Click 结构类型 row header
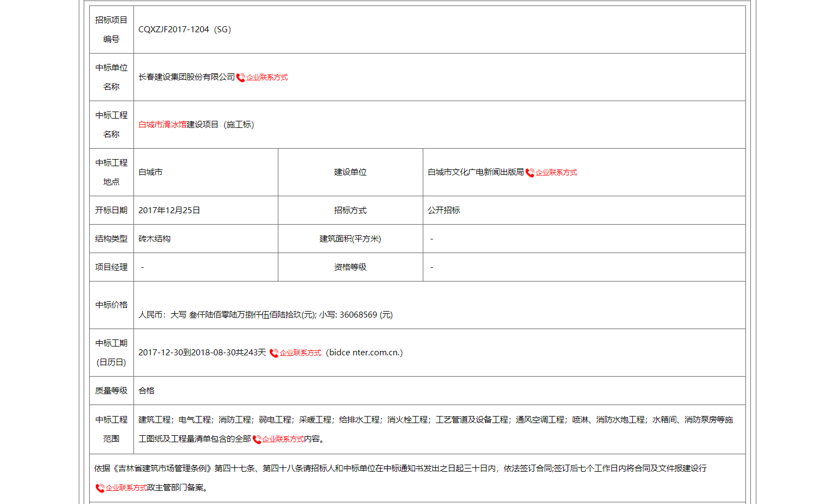This screenshot has height=504, width=834. pos(112,239)
